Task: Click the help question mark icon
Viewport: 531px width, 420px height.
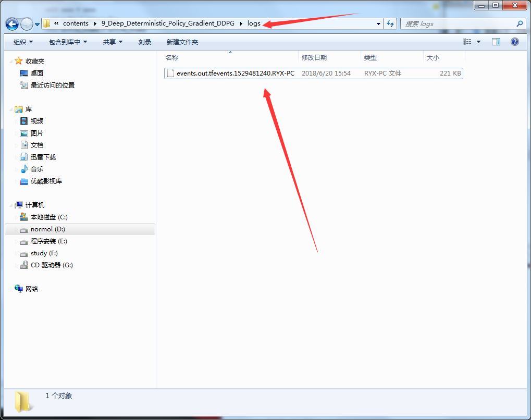Action: coord(515,42)
